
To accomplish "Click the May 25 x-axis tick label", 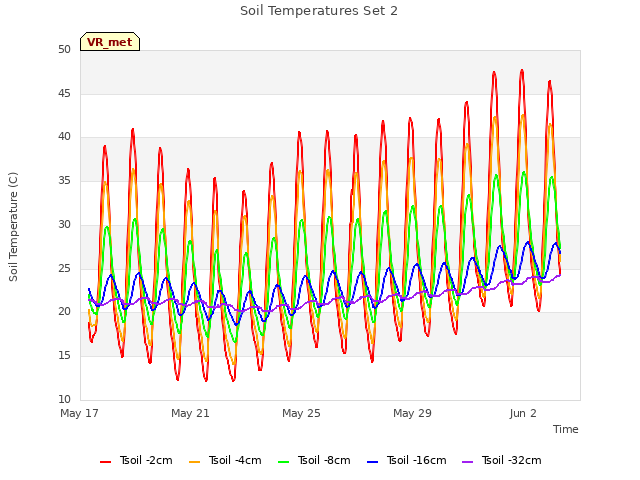I will pos(302,413).
